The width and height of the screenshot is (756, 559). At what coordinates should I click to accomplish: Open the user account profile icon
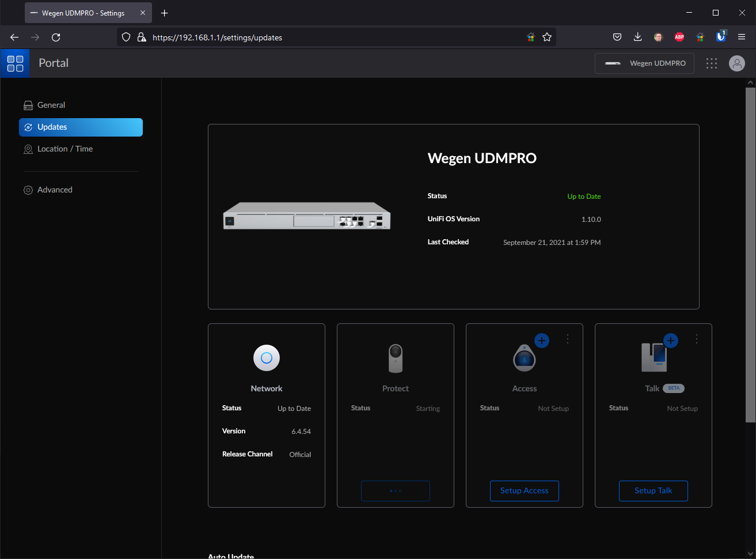click(x=736, y=63)
